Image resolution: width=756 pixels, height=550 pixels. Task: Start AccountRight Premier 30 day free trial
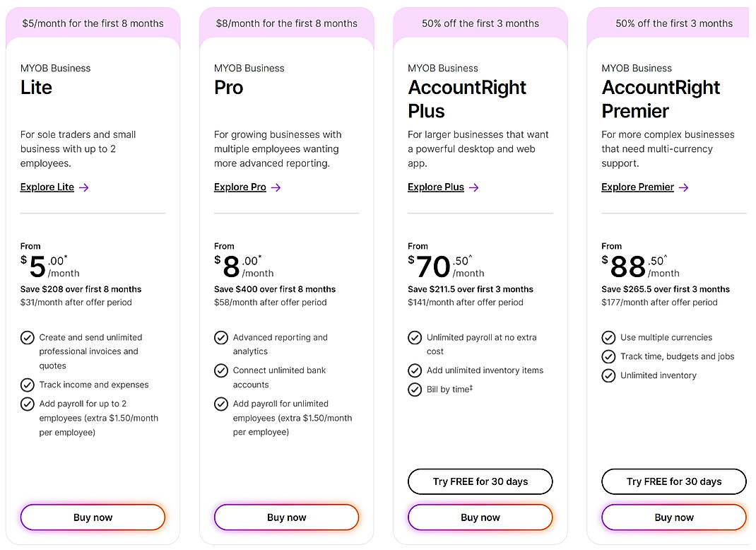(x=674, y=481)
